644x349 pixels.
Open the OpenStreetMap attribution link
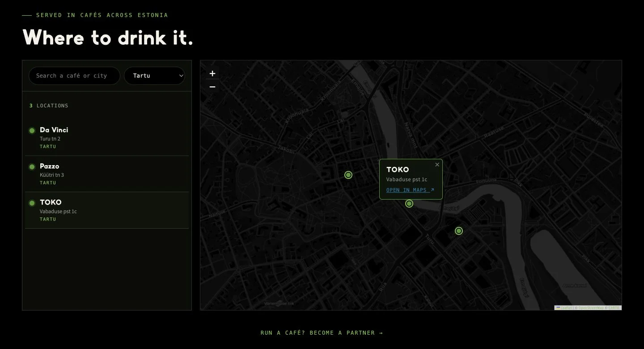(591, 308)
